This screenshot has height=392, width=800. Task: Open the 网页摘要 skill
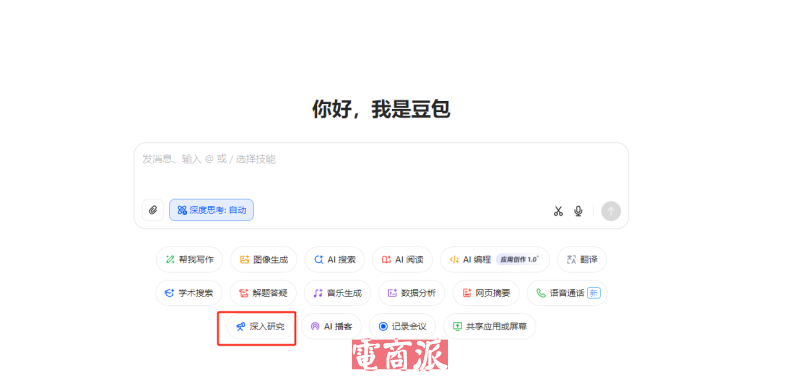pos(486,293)
